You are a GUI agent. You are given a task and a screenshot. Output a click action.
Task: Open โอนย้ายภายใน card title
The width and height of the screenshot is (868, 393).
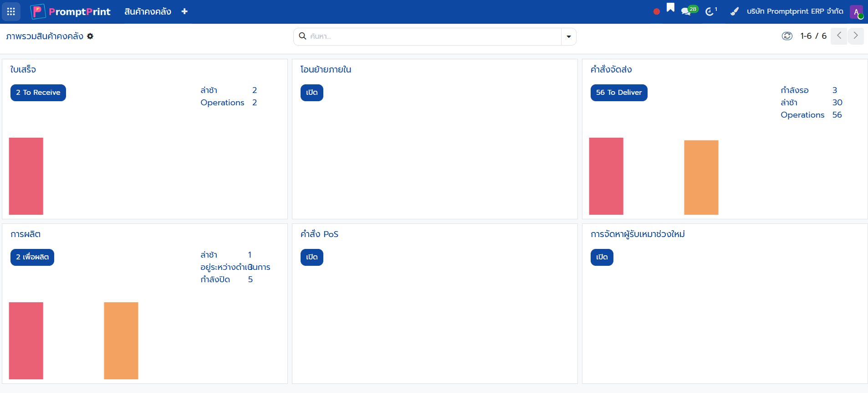[326, 69]
